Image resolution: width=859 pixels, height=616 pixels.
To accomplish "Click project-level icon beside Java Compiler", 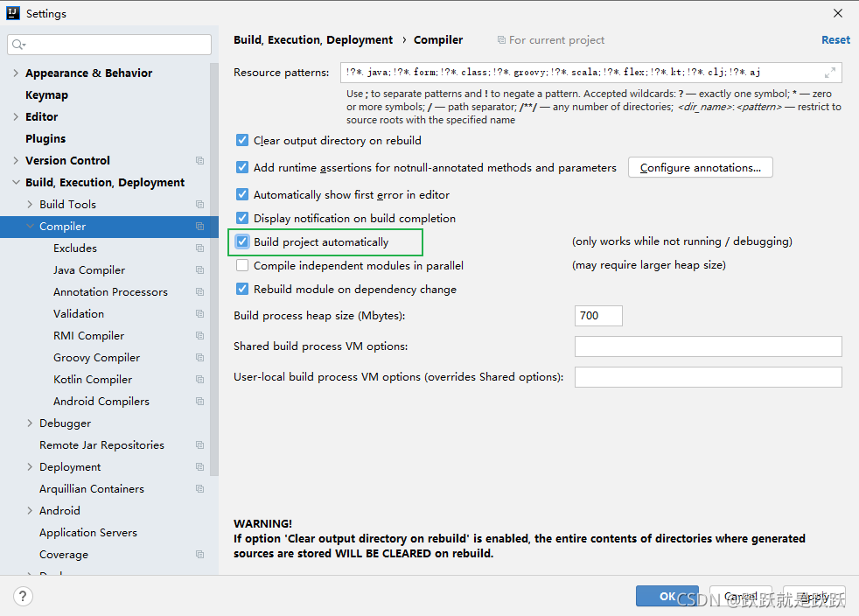I will (200, 270).
